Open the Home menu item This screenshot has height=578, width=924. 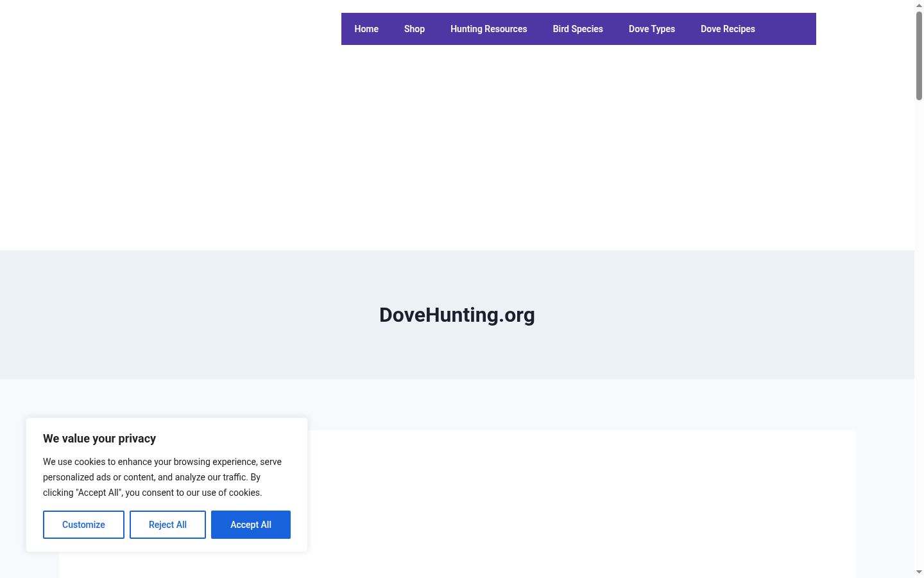366,29
